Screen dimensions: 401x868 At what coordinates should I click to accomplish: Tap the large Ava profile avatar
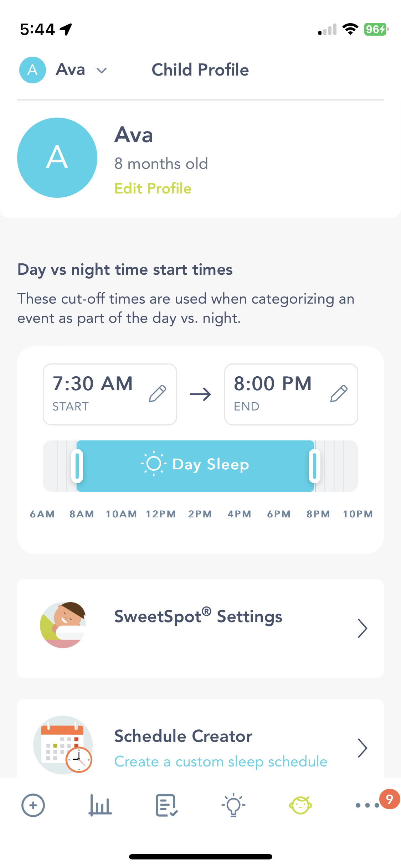pyautogui.click(x=57, y=157)
